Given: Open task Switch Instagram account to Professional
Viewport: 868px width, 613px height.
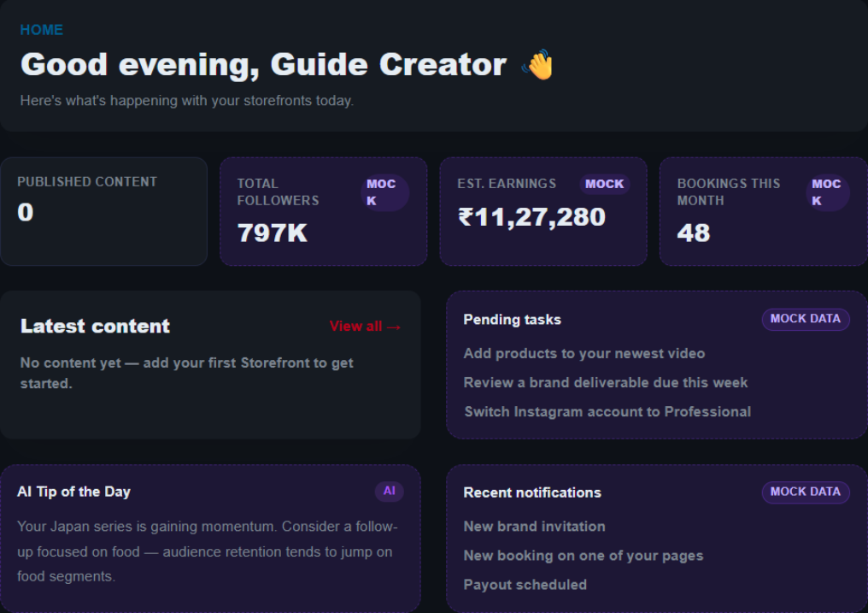Looking at the screenshot, I should click(607, 412).
